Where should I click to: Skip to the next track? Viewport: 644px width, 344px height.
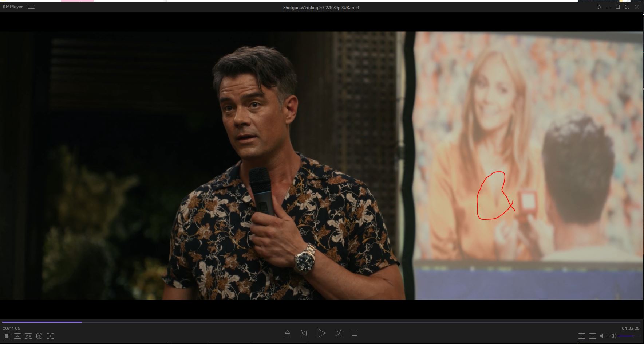338,333
